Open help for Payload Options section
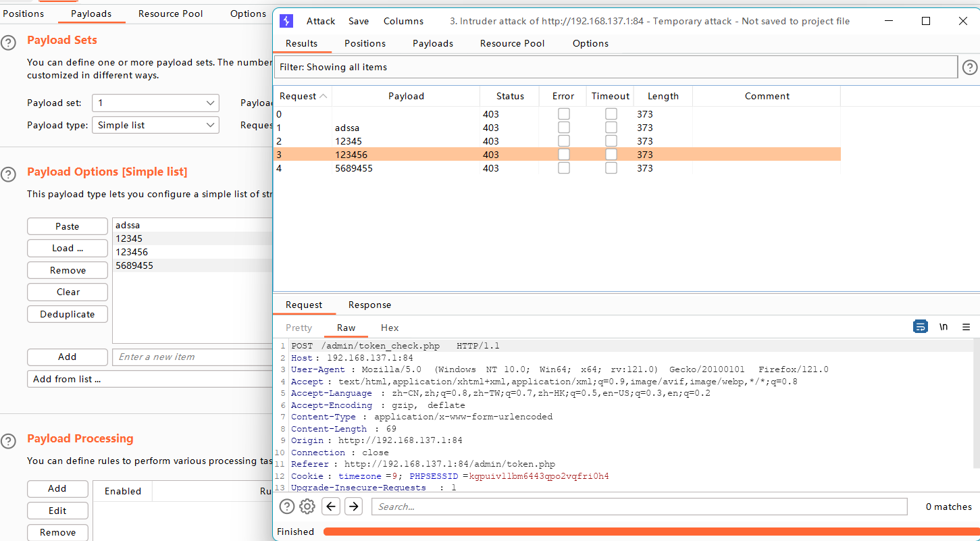 8,175
